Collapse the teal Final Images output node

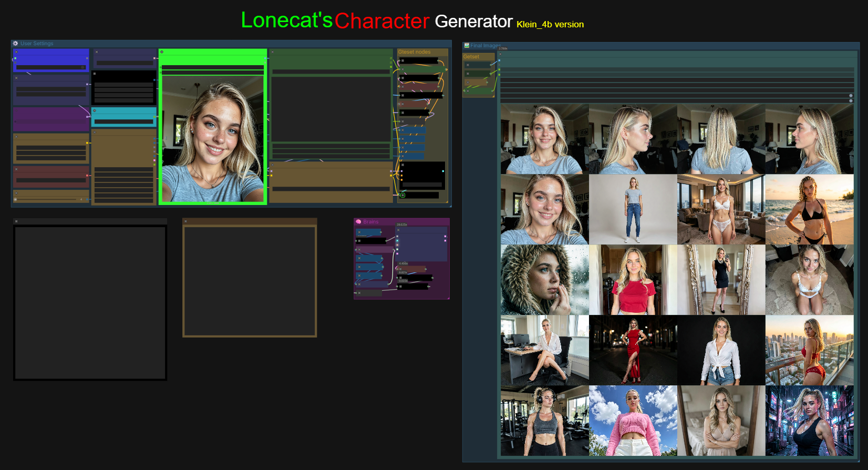point(500,54)
